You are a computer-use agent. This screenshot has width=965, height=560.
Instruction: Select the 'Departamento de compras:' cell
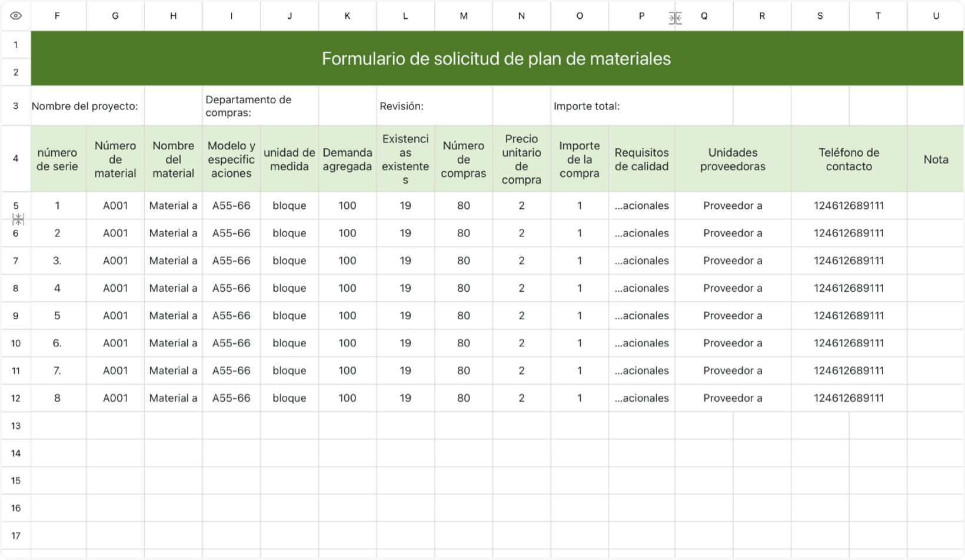tap(261, 106)
